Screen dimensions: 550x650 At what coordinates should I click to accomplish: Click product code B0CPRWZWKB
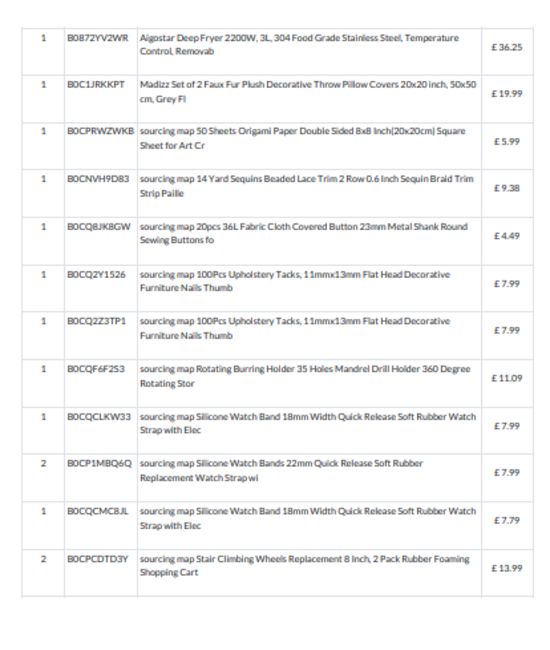tap(101, 131)
